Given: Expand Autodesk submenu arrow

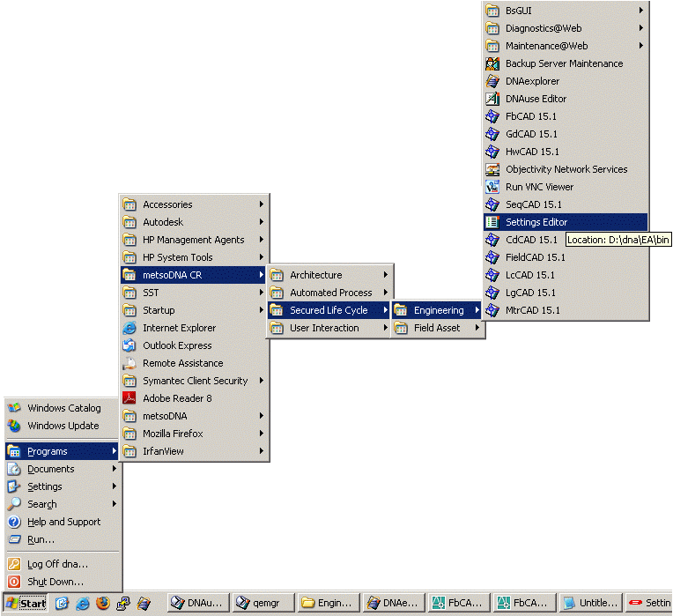Looking at the screenshot, I should coord(261,222).
